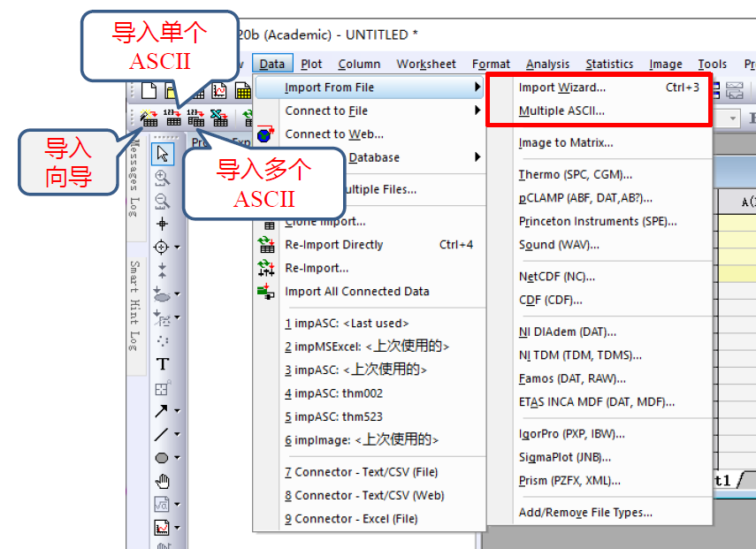Click the Import Single ASCII toolbar icon
Image resolution: width=756 pixels, height=549 pixels.
tap(172, 117)
